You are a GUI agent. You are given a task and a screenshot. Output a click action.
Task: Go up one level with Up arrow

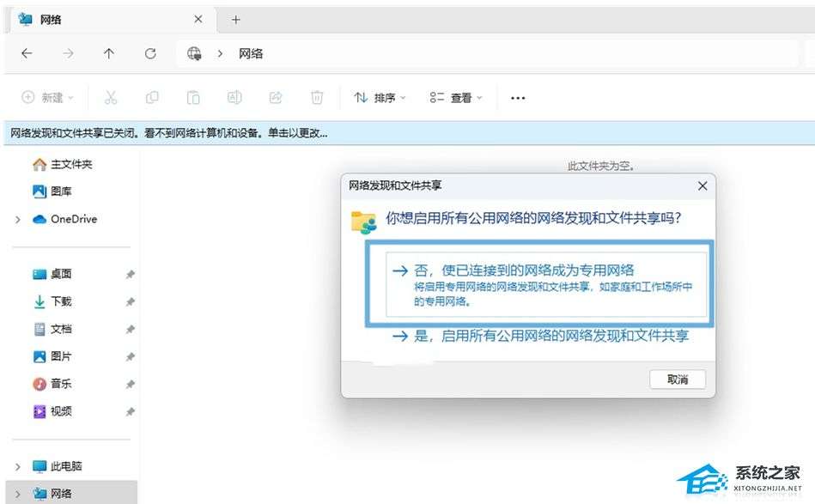pos(108,53)
